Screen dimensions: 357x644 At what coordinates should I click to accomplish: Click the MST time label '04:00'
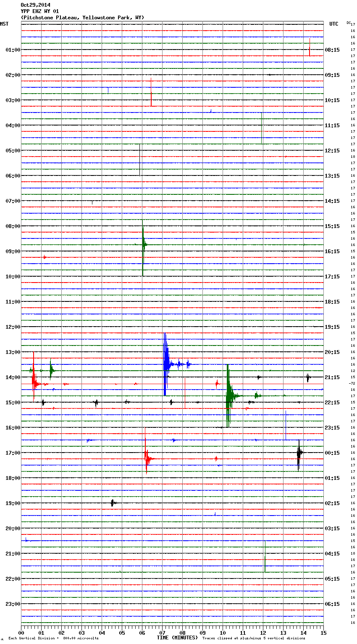pyautogui.click(x=13, y=126)
